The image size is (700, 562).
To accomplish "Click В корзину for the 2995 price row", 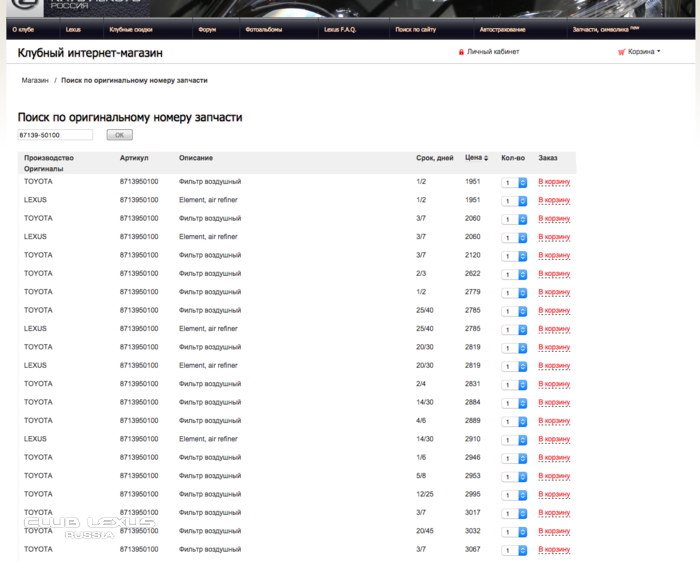I will 554,495.
